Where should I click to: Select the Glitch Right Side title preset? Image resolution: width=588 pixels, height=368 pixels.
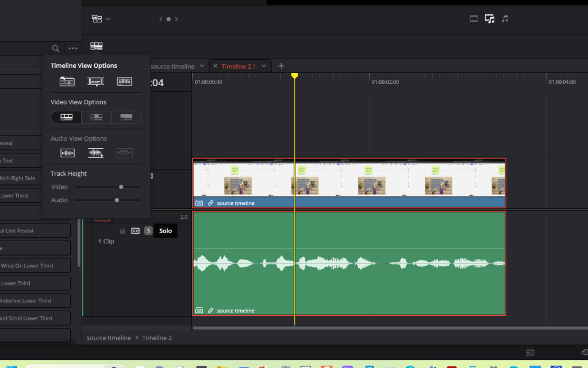21,179
